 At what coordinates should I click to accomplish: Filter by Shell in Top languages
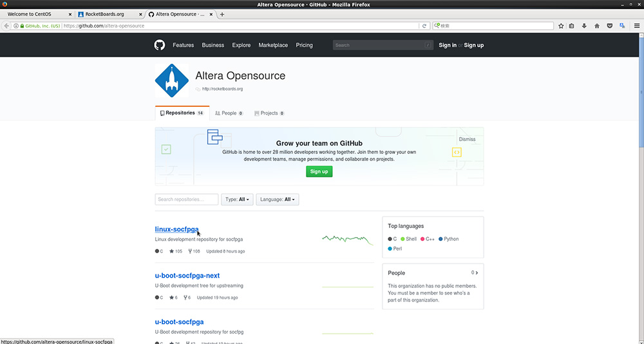(x=409, y=239)
